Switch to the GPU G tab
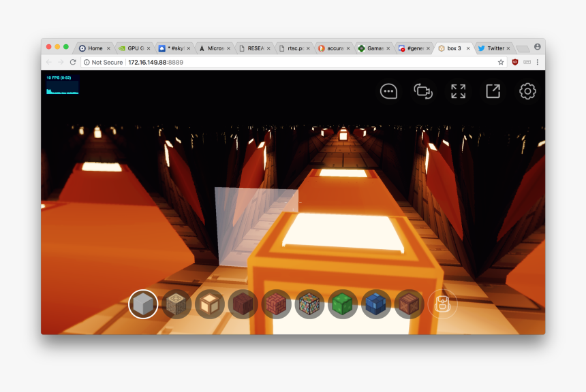Screen dimensions: 586x392 (136, 48)
